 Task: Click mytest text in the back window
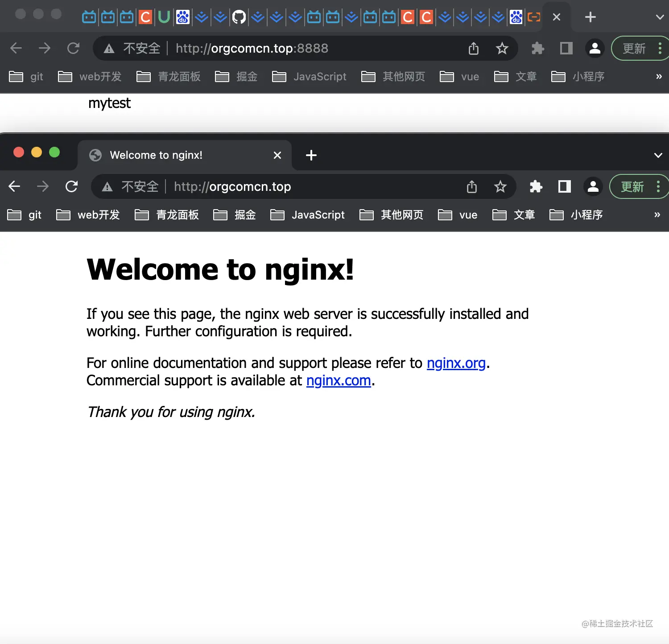[x=109, y=103]
